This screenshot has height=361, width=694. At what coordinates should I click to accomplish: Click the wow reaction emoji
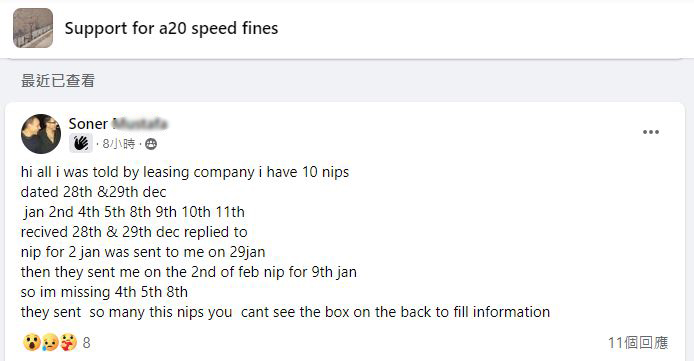(x=31, y=342)
